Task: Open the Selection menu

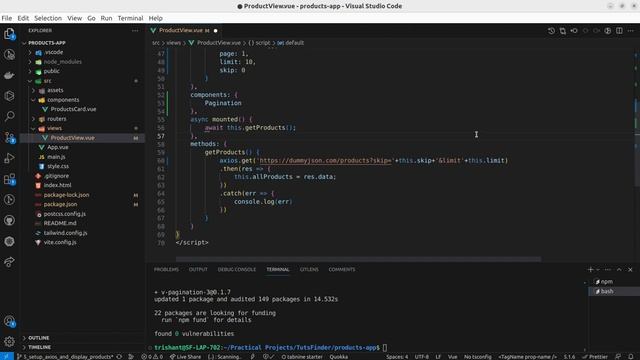Action: [48, 18]
